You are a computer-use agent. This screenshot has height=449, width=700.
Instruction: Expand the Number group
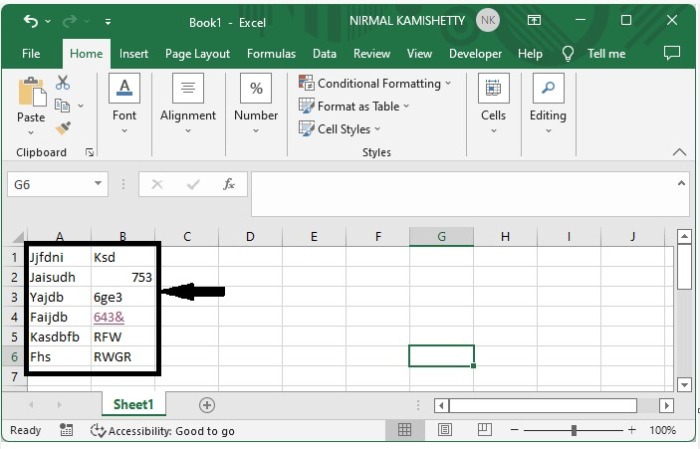tap(256, 105)
